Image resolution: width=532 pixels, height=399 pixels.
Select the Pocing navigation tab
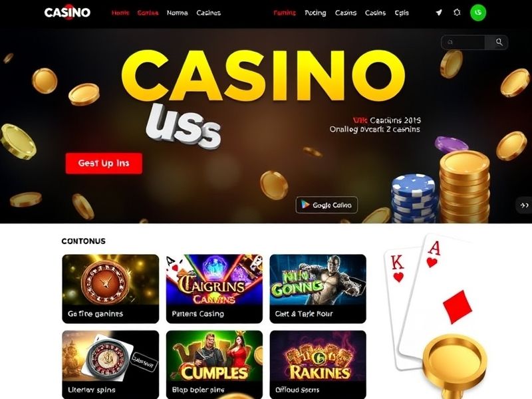pyautogui.click(x=315, y=13)
